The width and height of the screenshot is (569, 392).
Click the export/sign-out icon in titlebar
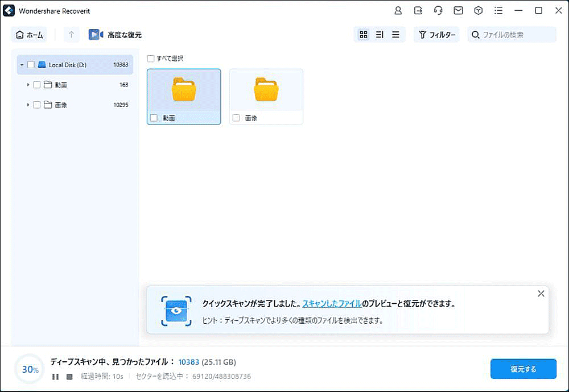[x=418, y=11]
